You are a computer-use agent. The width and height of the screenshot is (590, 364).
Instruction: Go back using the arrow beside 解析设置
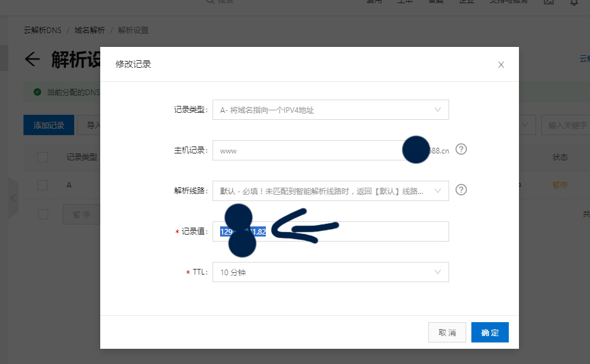pyautogui.click(x=32, y=59)
